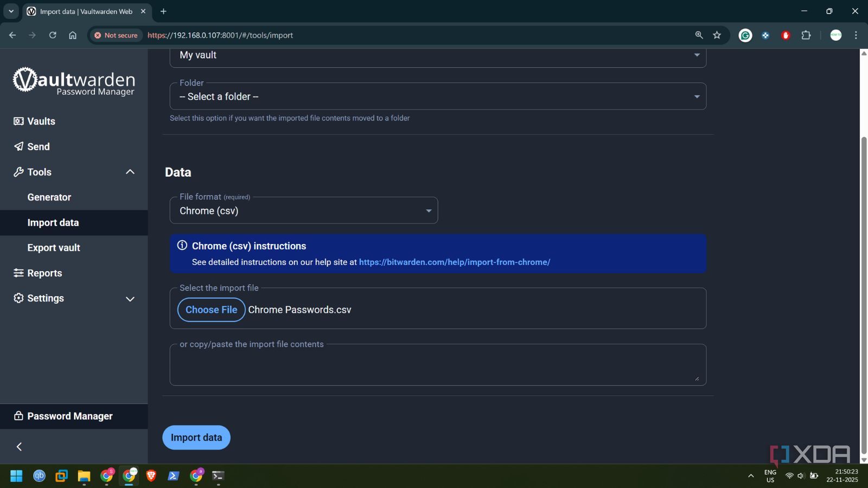The height and width of the screenshot is (488, 868).
Task: Close the Import data browser tab
Action: [x=143, y=11]
